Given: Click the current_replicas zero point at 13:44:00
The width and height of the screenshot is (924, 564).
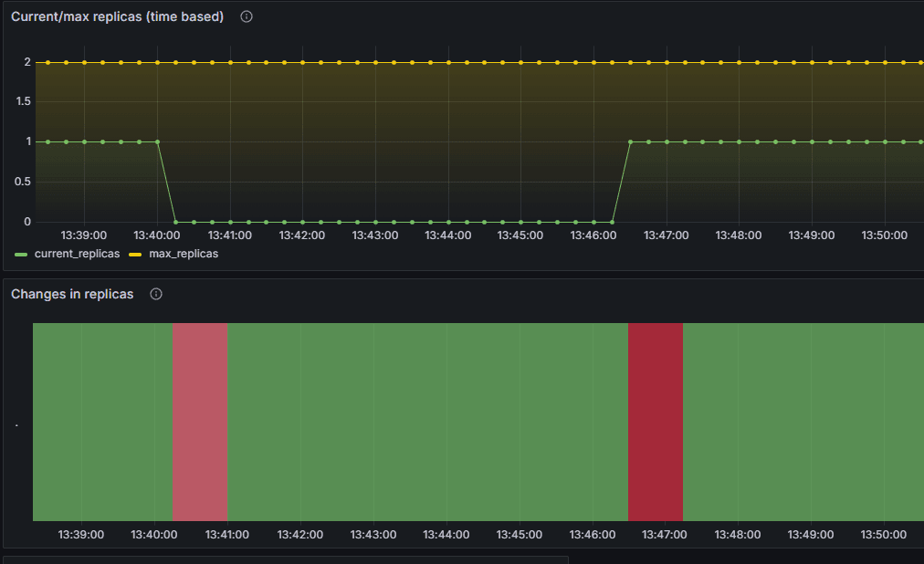Looking at the screenshot, I should point(448,222).
